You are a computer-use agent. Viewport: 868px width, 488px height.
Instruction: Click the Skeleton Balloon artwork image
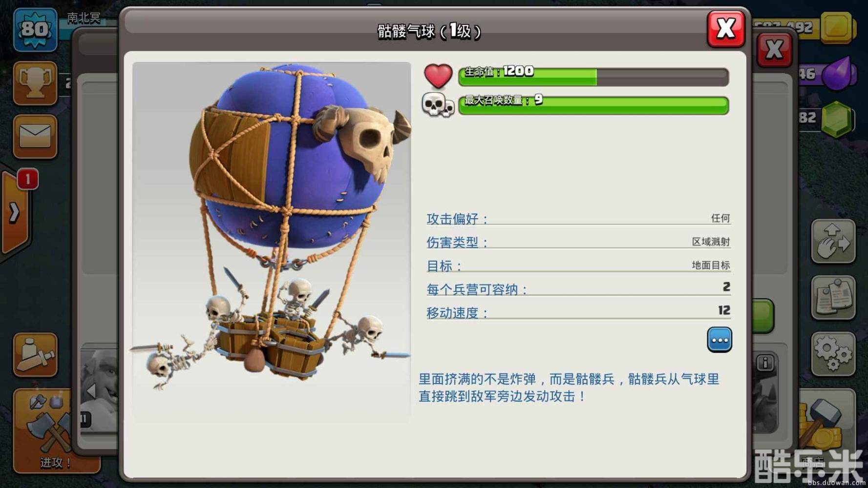click(272, 242)
